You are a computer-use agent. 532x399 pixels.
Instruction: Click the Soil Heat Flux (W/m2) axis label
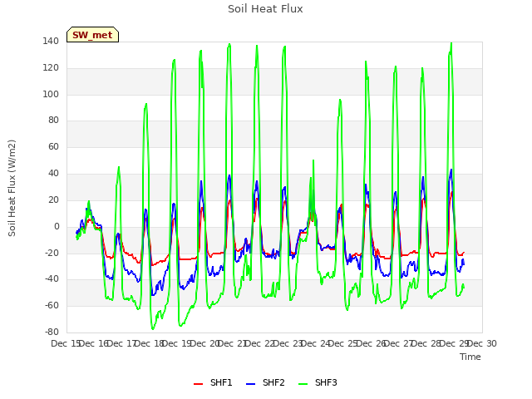tap(12, 188)
